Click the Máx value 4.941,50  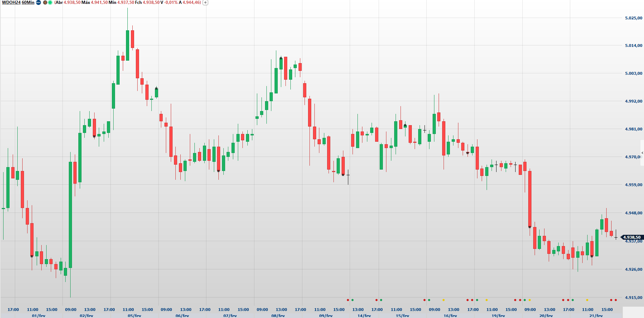pyautogui.click(x=99, y=2)
